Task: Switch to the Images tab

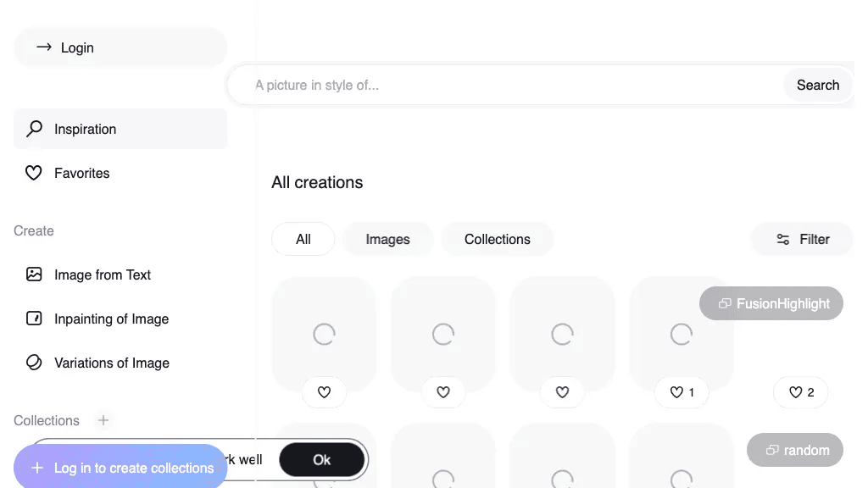Action: [387, 240]
